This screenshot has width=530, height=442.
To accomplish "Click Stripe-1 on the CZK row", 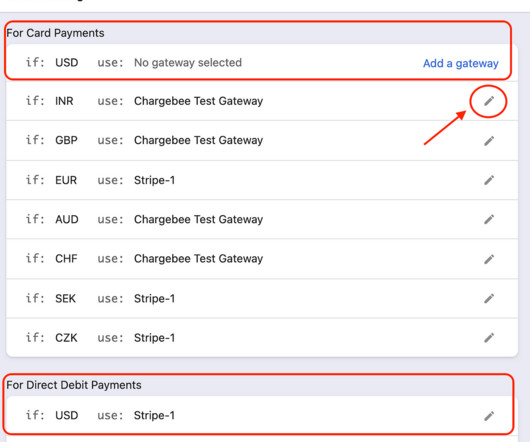I will click(x=154, y=338).
